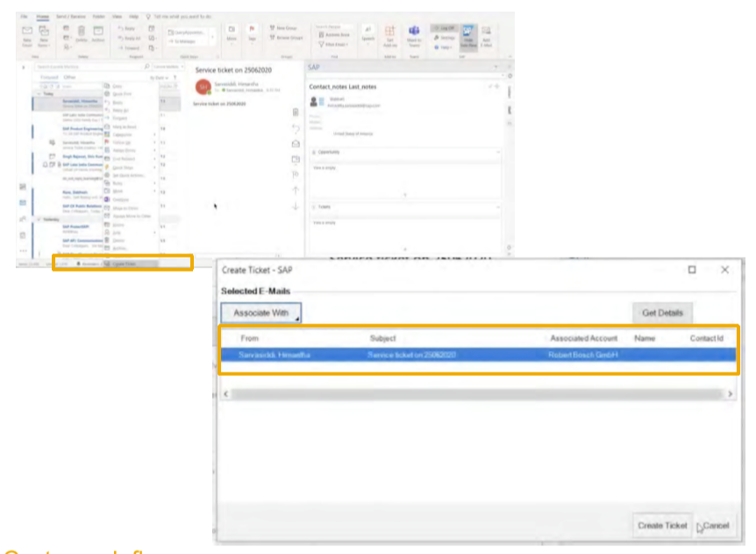Click the Get Details button
The height and width of the screenshot is (554, 756).
pyautogui.click(x=662, y=313)
